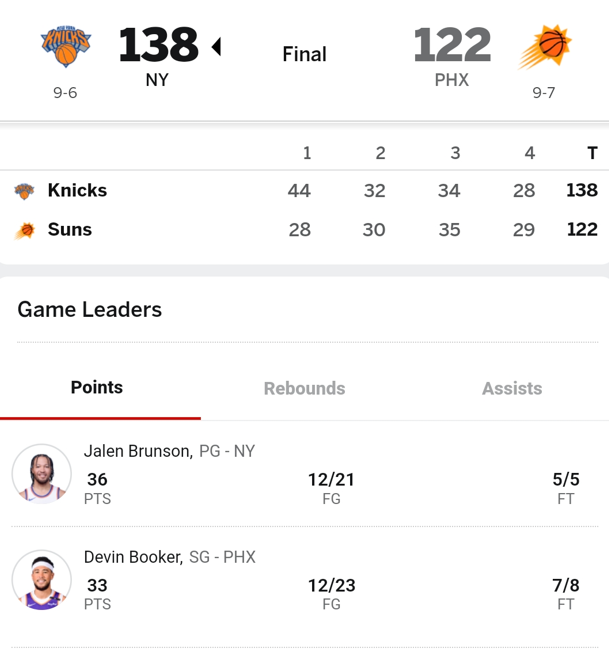The height and width of the screenshot is (654, 609).
Task: Select the Points tab
Action: pyautogui.click(x=97, y=387)
